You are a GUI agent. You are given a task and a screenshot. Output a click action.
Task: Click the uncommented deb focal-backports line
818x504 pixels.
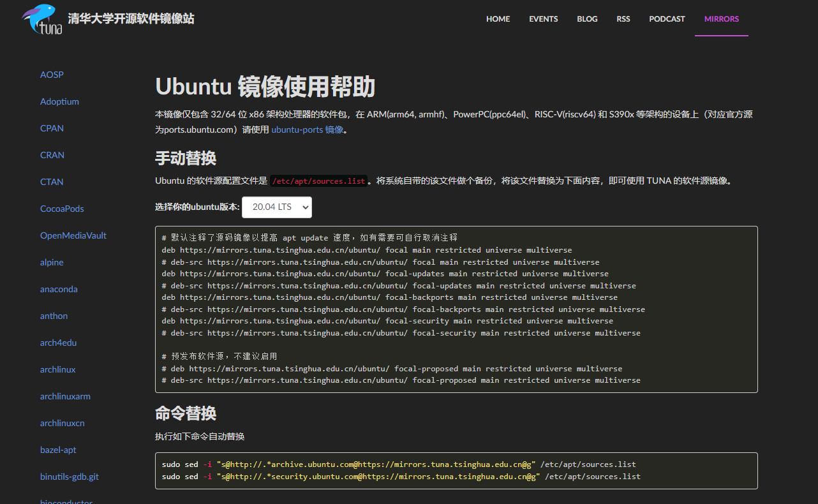[x=390, y=297]
